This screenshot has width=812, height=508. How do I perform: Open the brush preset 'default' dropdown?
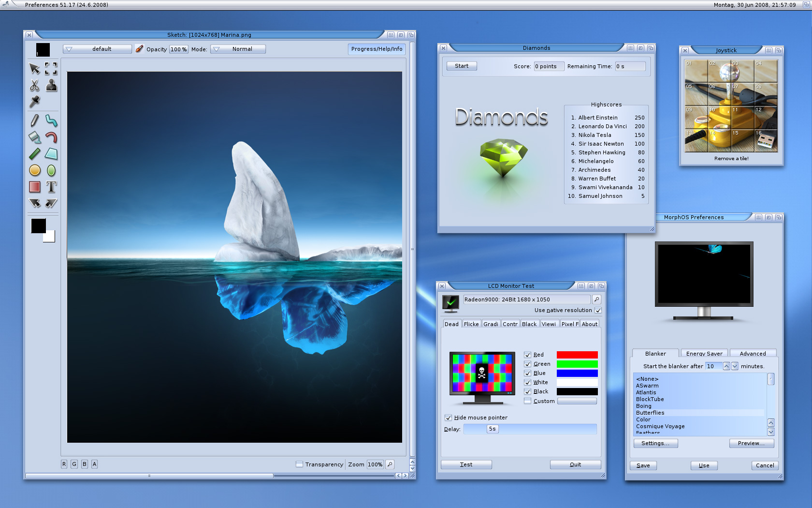coord(97,49)
